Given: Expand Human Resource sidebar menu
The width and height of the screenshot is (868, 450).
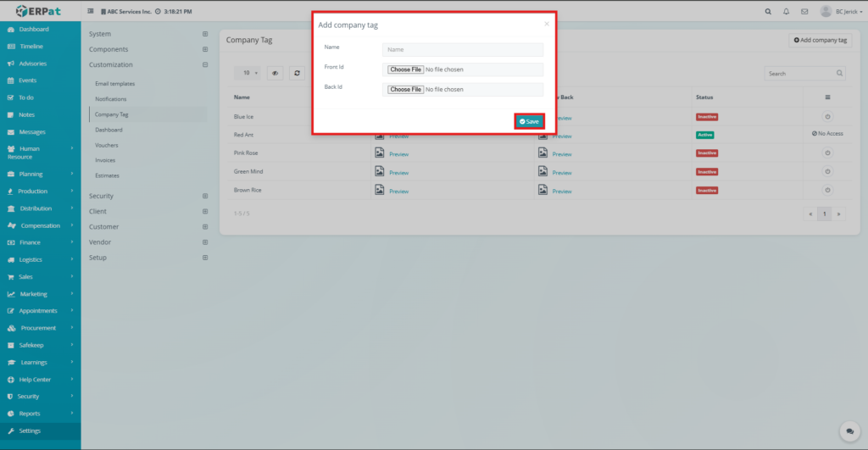Looking at the screenshot, I should pyautogui.click(x=41, y=153).
